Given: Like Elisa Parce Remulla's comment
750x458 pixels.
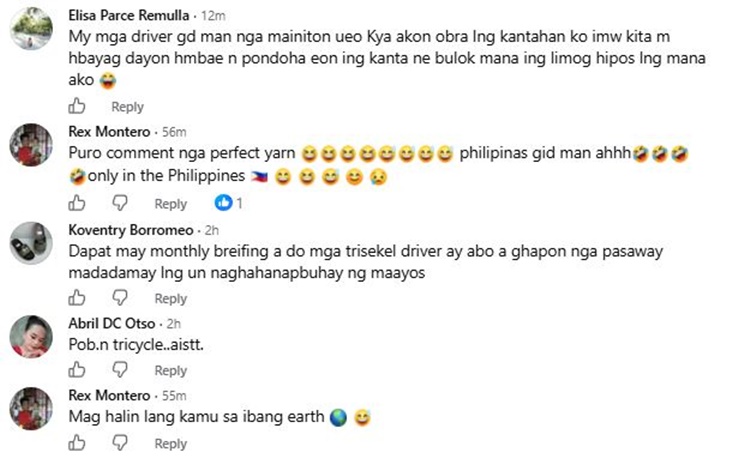Looking at the screenshot, I should pyautogui.click(x=77, y=106).
